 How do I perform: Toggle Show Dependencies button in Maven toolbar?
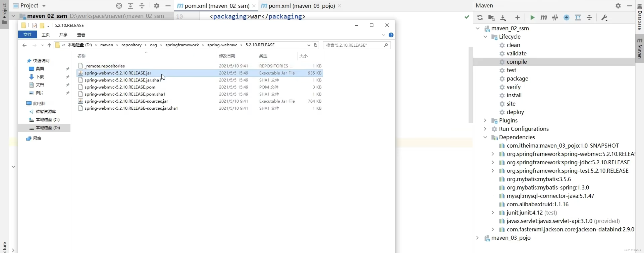[578, 18]
